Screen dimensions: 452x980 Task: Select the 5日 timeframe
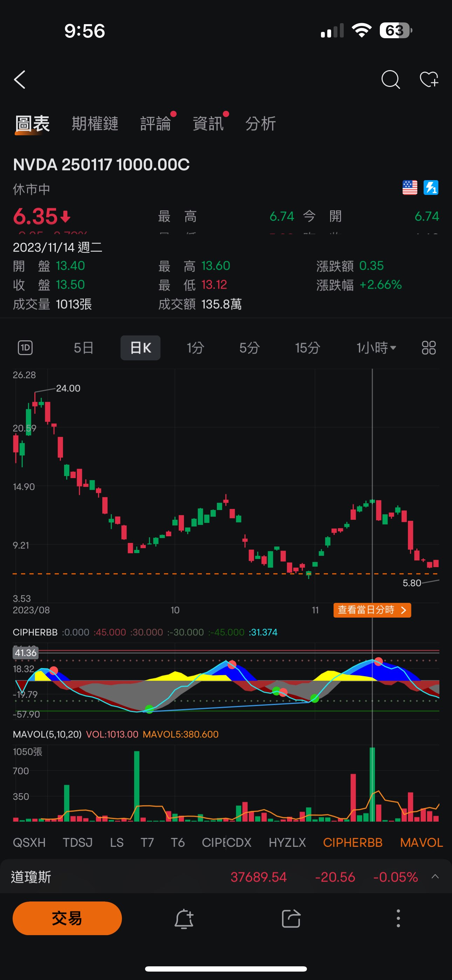84,348
